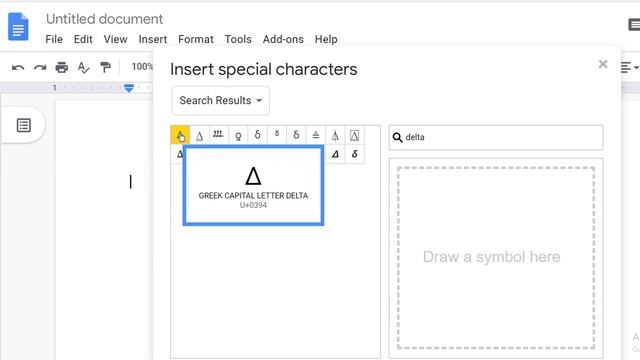Undo the last action
Image resolution: width=640 pixels, height=360 pixels.
pos(18,67)
